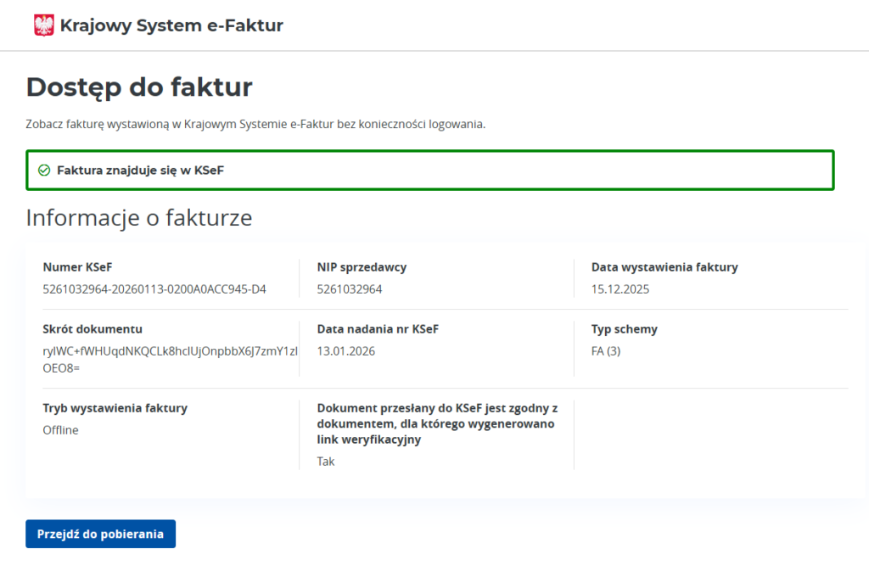The width and height of the screenshot is (869, 588).
Task: Click the Informacje o fakturze section heading
Action: tap(139, 218)
